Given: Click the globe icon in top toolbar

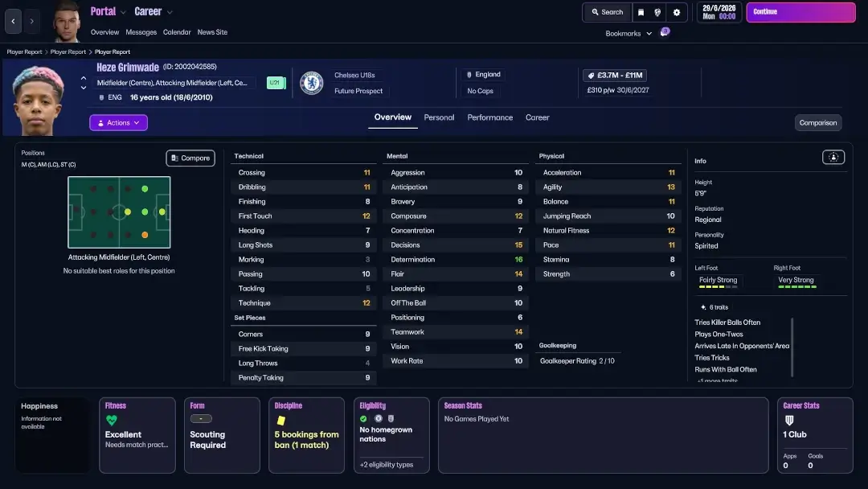Looking at the screenshot, I should click(657, 12).
